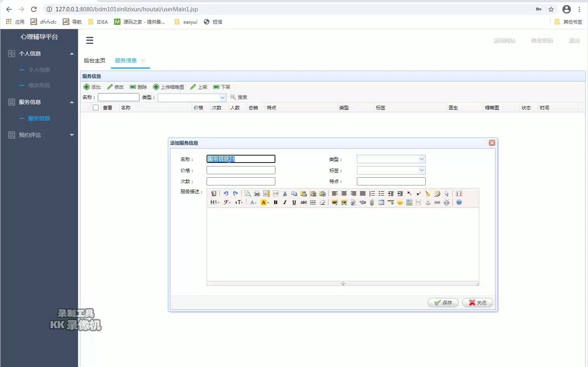Focus the 价格 input field
The image size is (588, 367).
241,170
